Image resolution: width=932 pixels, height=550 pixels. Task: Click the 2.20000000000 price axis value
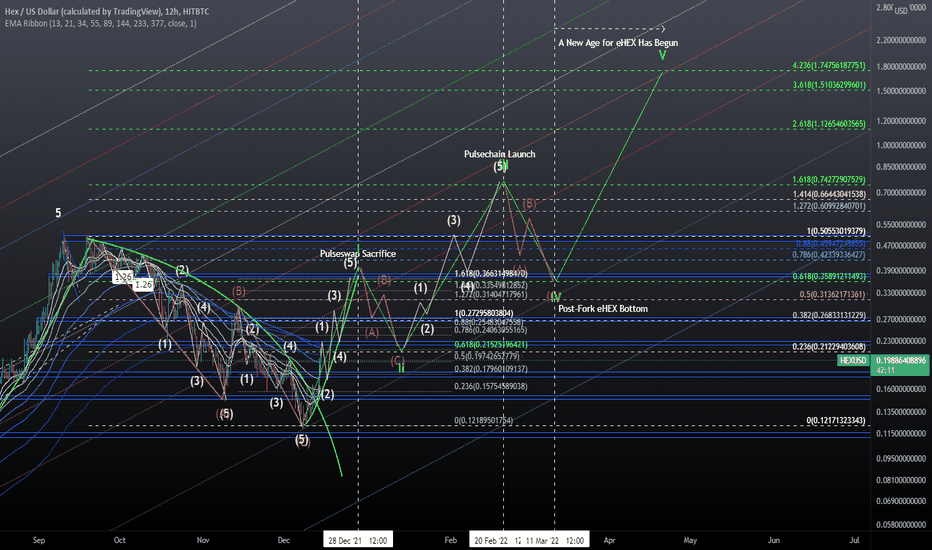(x=901, y=40)
